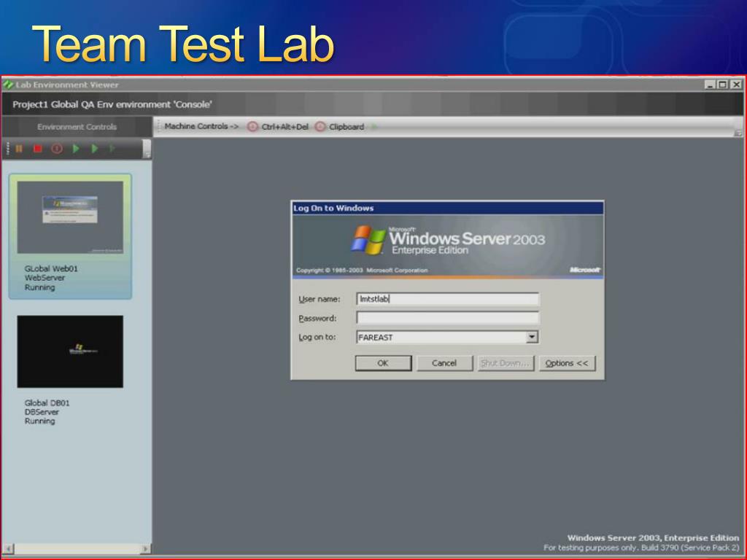This screenshot has width=747, height=560.
Task: Stop the environment using the red square
Action: point(38,149)
